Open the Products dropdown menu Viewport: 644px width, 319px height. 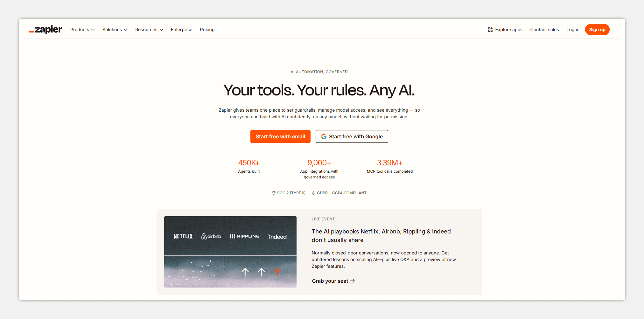[82, 30]
